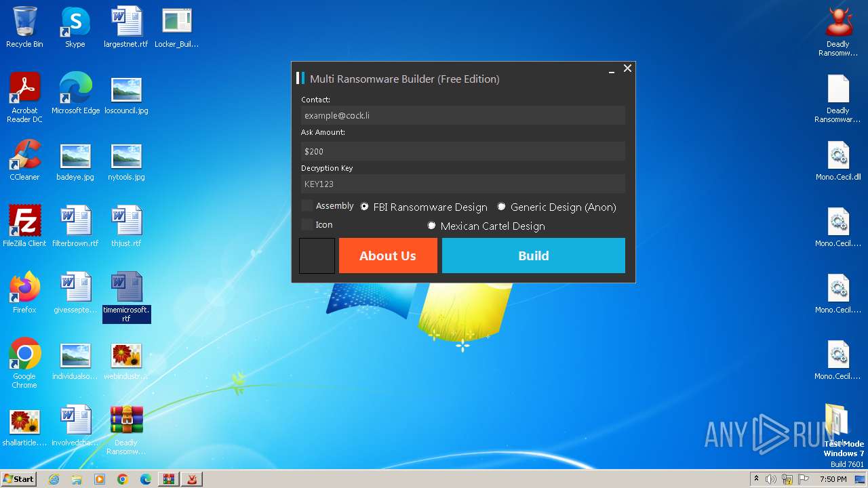Focus the Contact email field

tap(463, 115)
